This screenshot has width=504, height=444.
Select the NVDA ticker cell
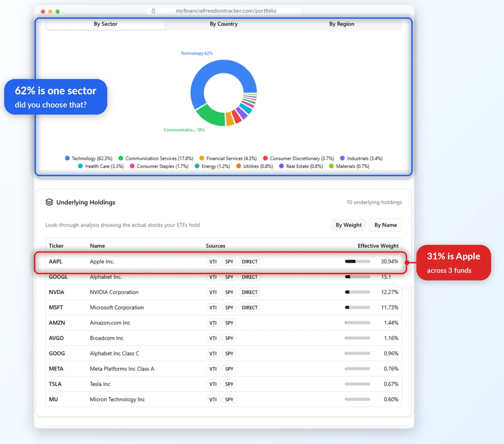[57, 292]
